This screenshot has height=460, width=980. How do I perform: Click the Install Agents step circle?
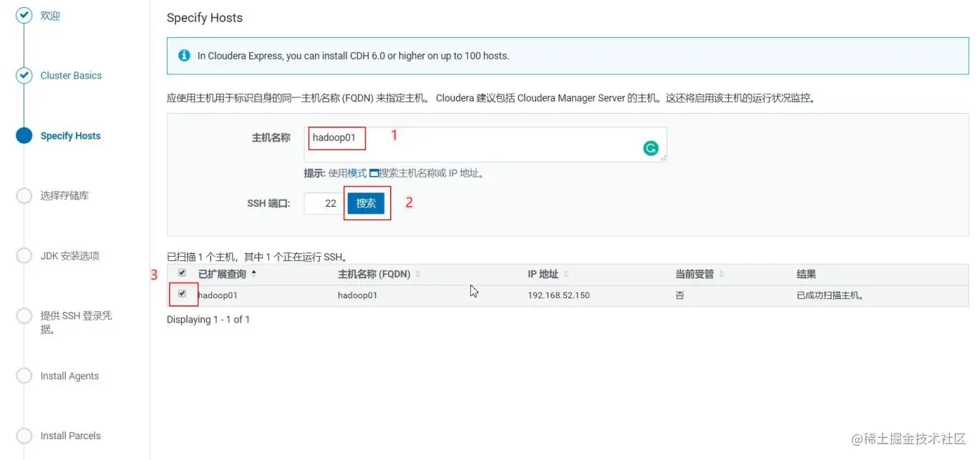(x=24, y=376)
